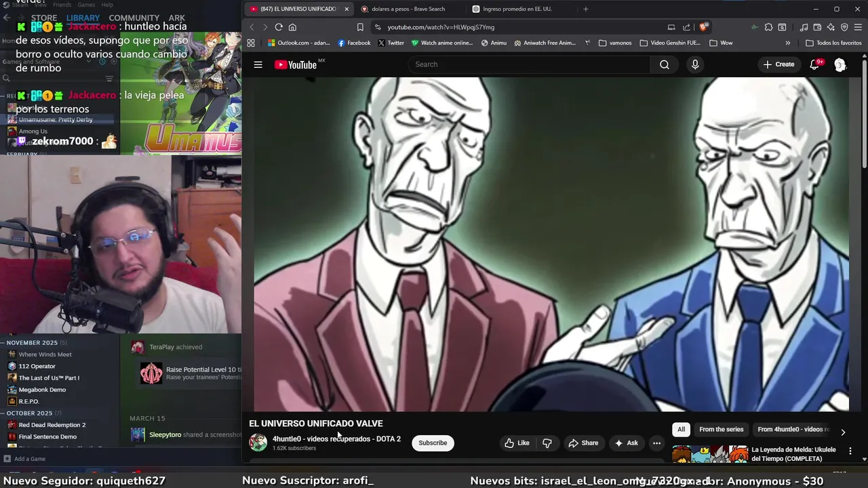Click the Create button on YouTube
This screenshot has height=488, width=868.
(x=778, y=64)
